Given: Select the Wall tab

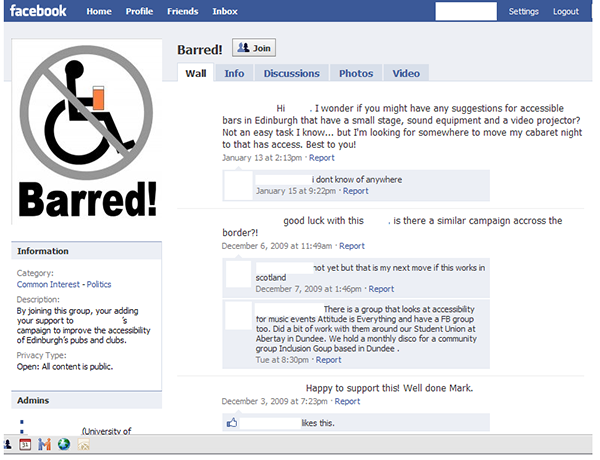Looking at the screenshot, I should coord(196,73).
